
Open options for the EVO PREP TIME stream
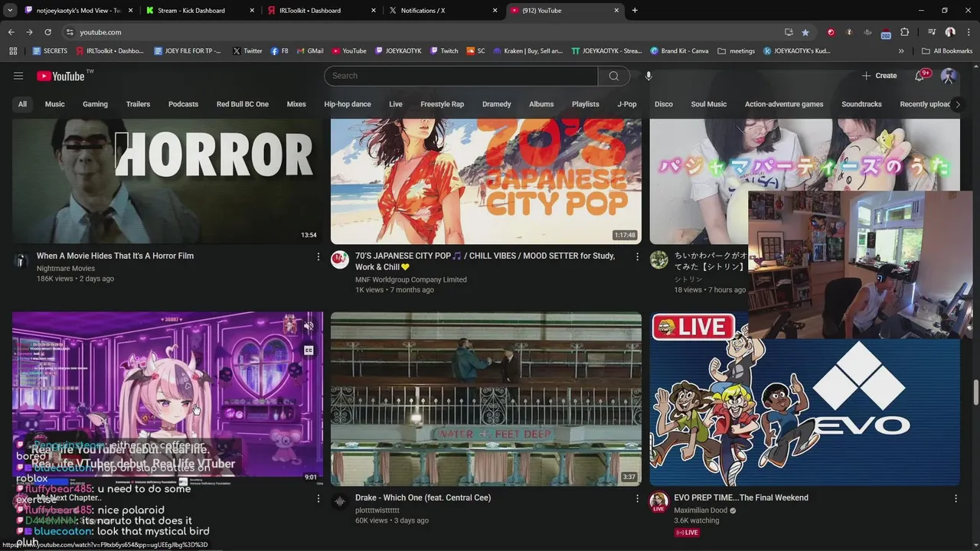pos(955,498)
